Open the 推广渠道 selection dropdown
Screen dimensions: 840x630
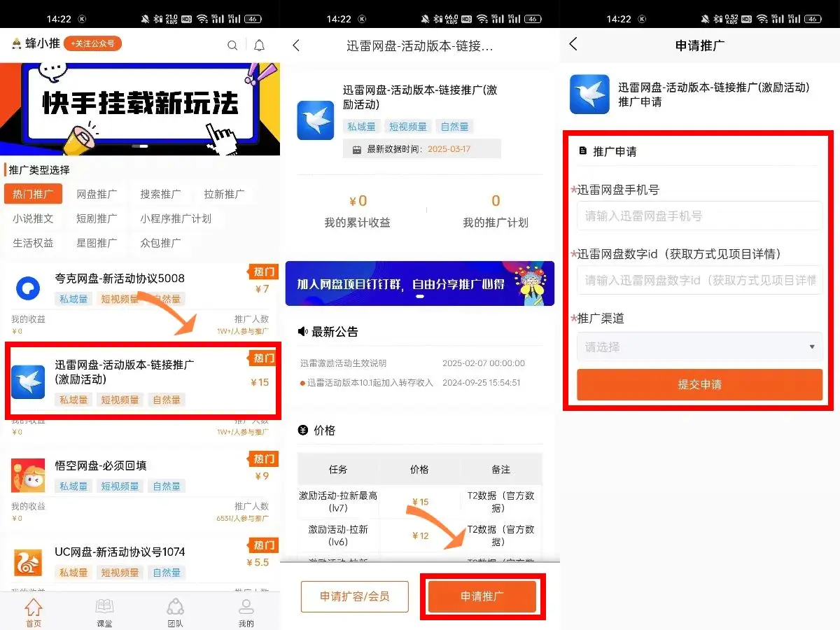[699, 346]
